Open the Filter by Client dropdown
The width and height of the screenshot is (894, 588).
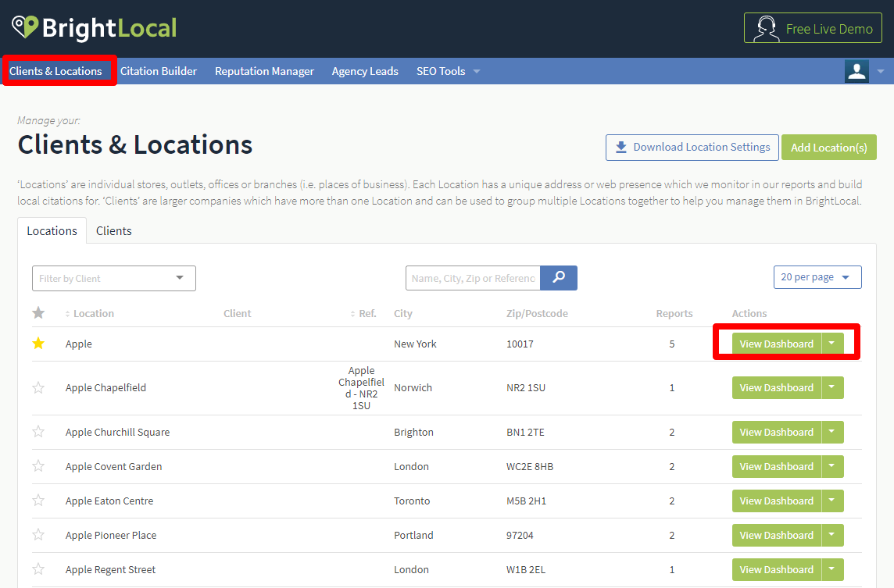coord(114,279)
